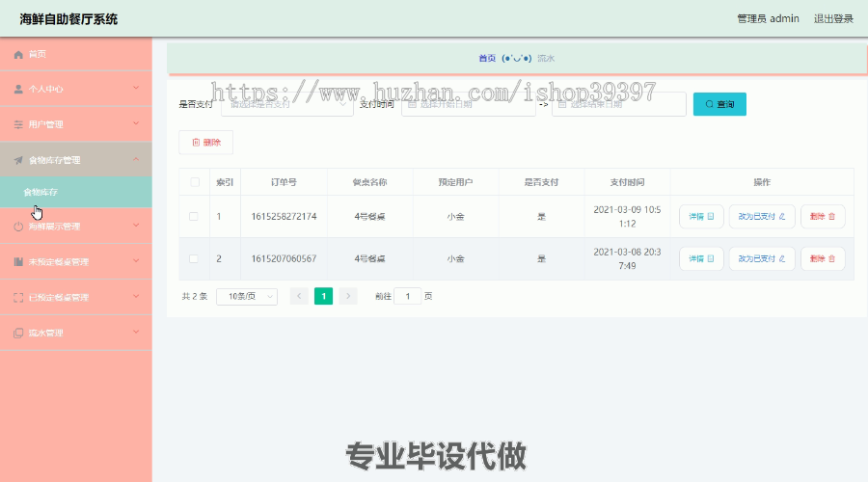
Task: Click the start date input field
Action: (469, 104)
